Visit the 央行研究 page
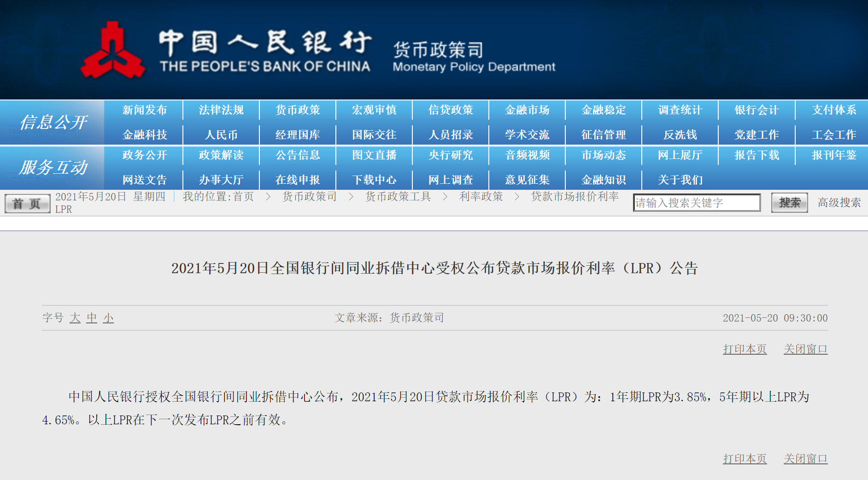Viewport: 868px width, 480px height. click(x=451, y=155)
